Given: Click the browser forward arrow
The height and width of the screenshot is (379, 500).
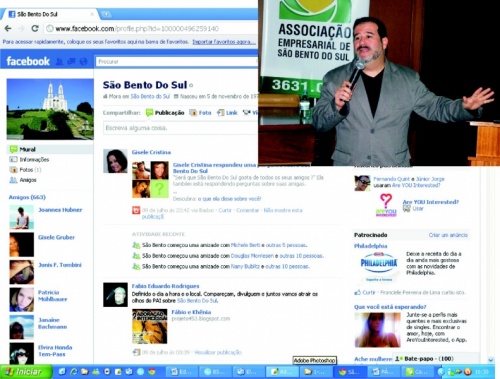Looking at the screenshot, I should tap(21, 29).
